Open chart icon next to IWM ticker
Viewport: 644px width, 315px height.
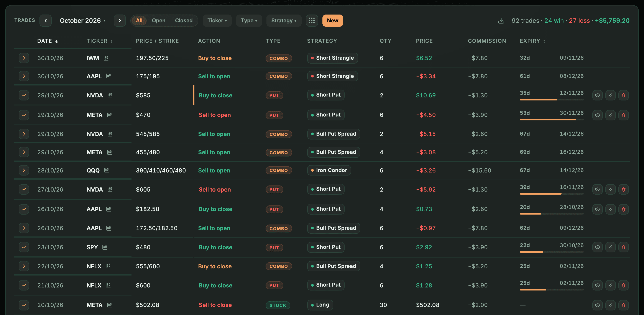106,58
